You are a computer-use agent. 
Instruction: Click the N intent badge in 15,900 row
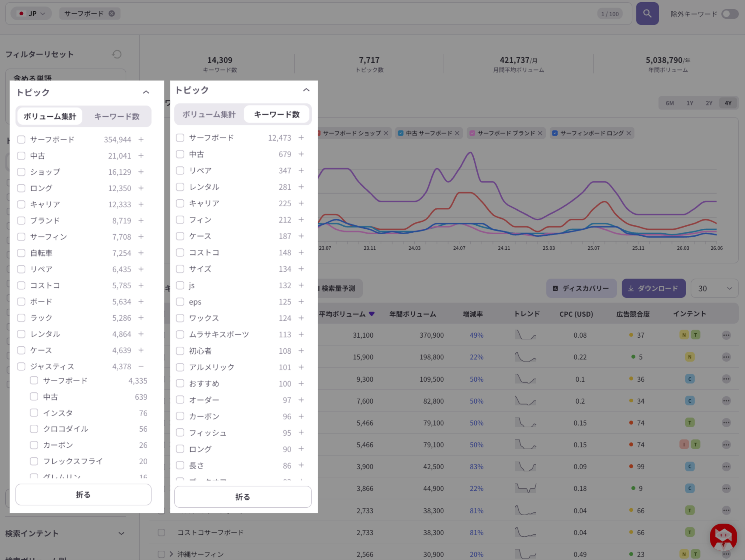tap(689, 357)
